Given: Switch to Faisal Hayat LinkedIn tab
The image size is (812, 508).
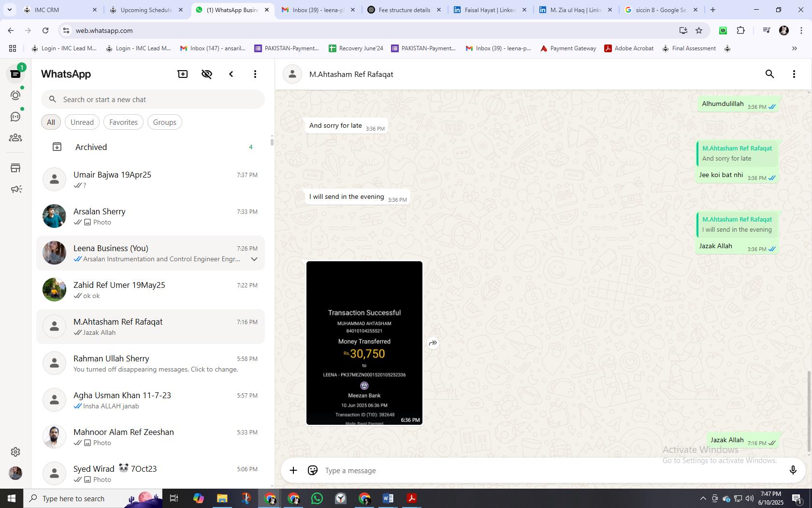Looking at the screenshot, I should coord(490,10).
